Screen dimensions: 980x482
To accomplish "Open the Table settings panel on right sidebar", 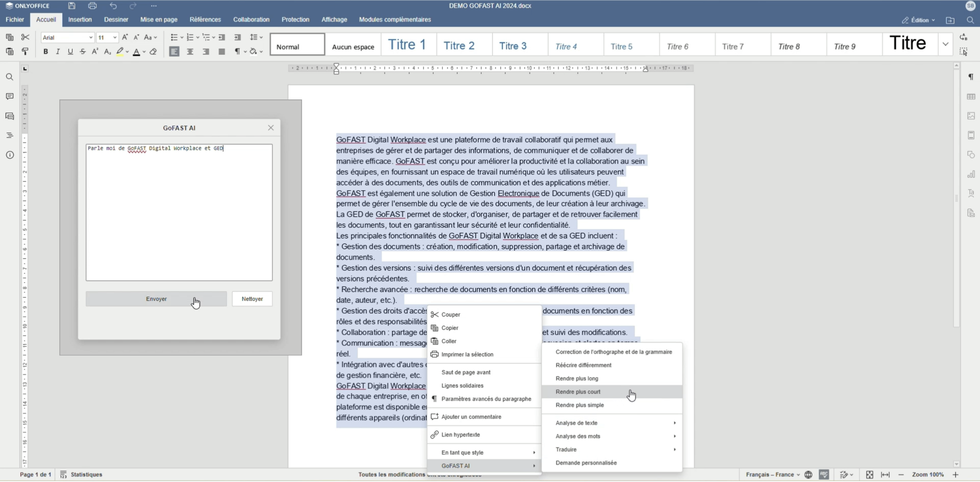I will click(x=971, y=97).
